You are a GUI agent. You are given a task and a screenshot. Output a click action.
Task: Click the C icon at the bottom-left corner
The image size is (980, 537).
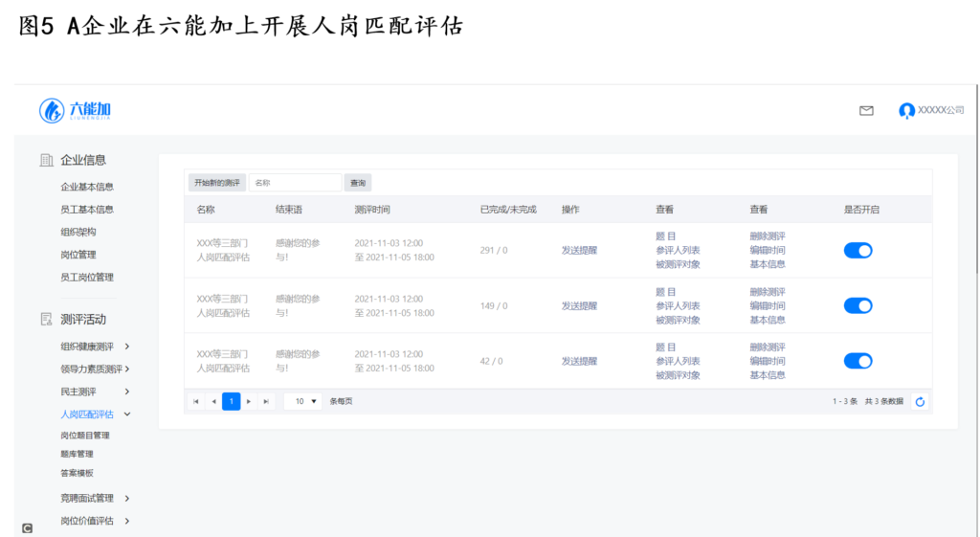tap(27, 528)
